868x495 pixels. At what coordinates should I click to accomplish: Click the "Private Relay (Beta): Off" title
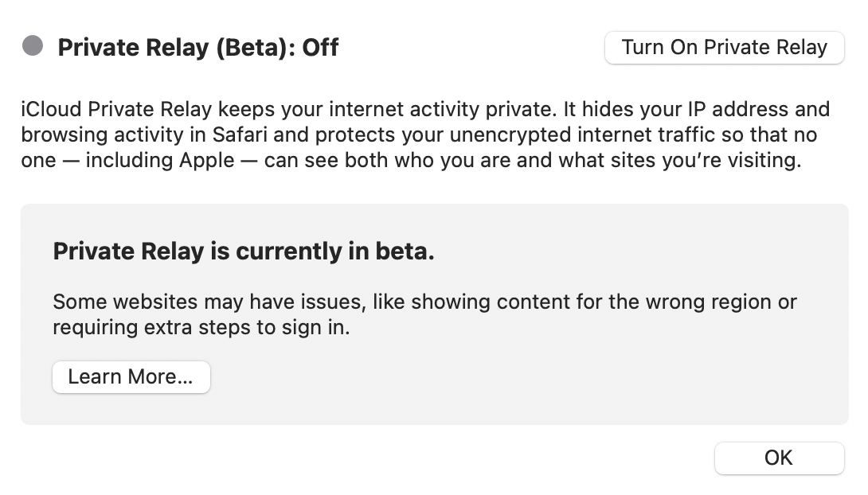coord(198,48)
